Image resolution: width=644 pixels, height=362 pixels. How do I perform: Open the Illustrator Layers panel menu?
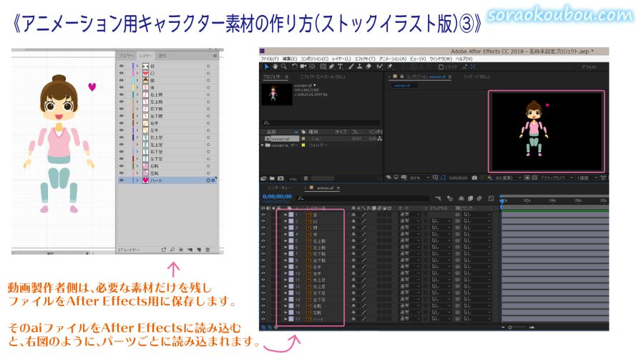pyautogui.click(x=215, y=55)
